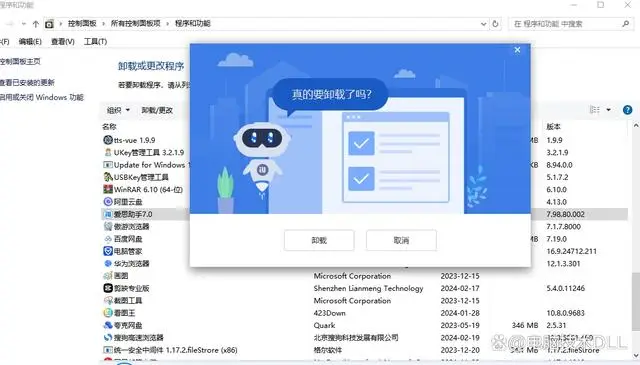
Task: Select the 12.1.3.301 version cell
Action: click(563, 263)
